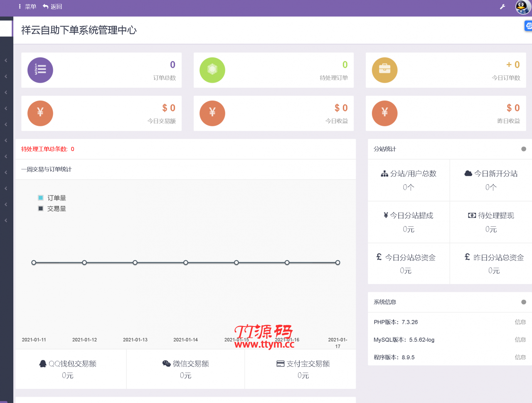The height and width of the screenshot is (403, 532).
Task: Click the chart point for 2021-01-17
Action: pos(338,262)
